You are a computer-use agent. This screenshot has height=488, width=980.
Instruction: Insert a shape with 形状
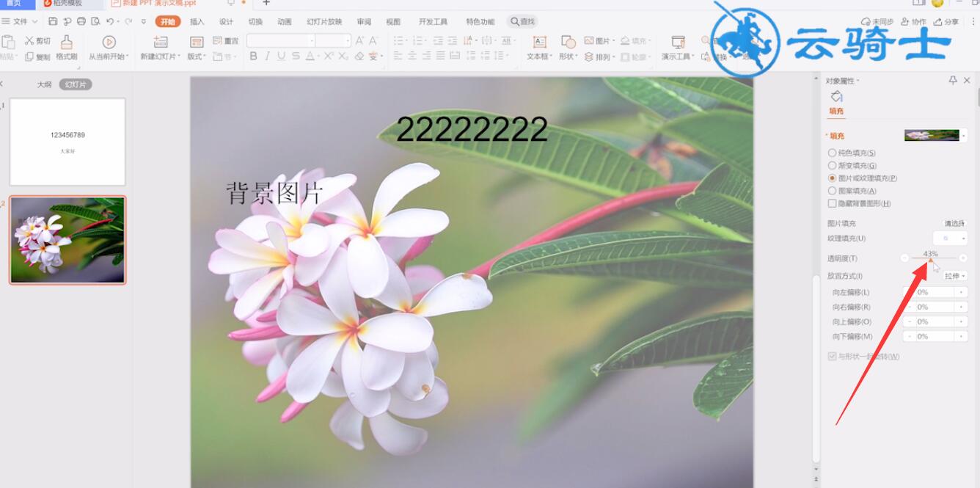click(568, 48)
